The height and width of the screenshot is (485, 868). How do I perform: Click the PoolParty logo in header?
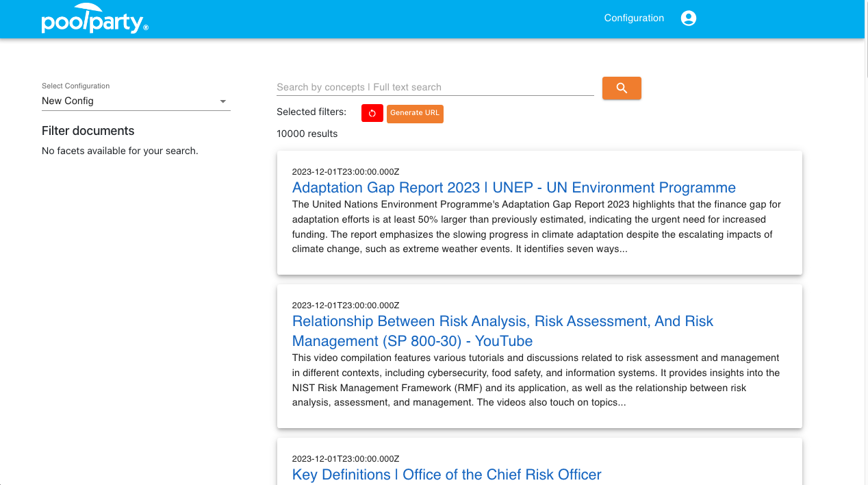tap(94, 19)
